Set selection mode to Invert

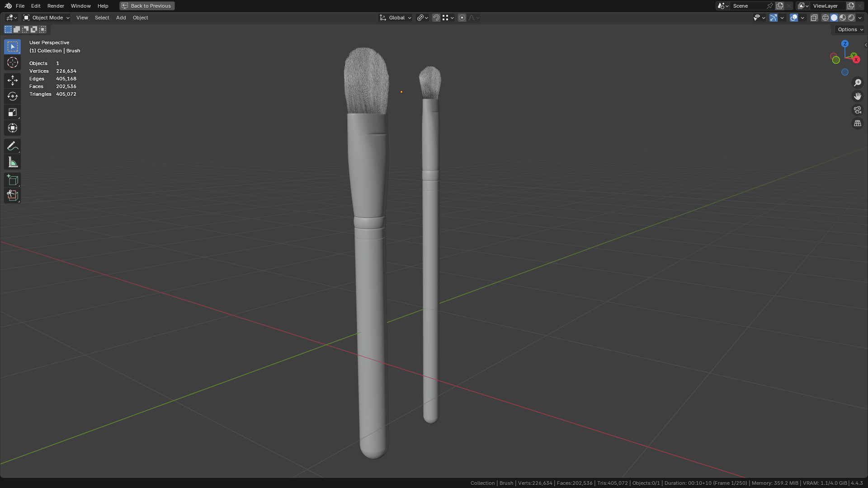34,29
